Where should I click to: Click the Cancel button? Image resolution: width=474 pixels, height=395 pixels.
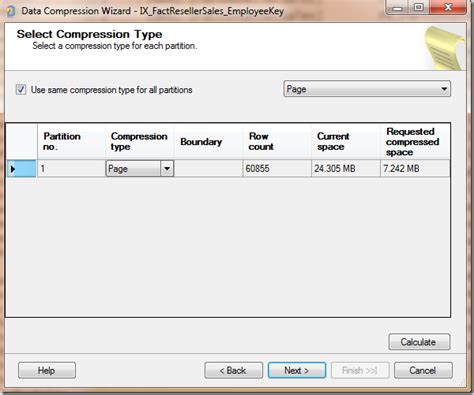click(423, 370)
